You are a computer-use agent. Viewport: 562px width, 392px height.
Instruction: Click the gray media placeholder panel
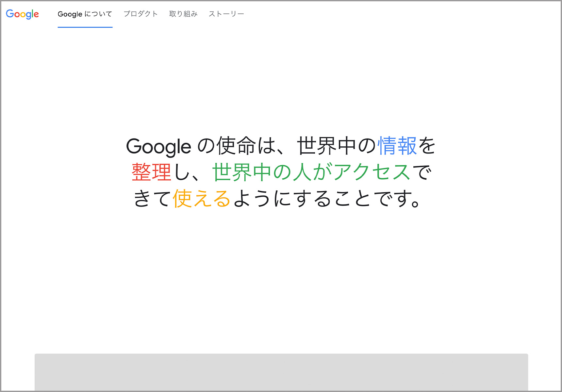tap(281, 372)
